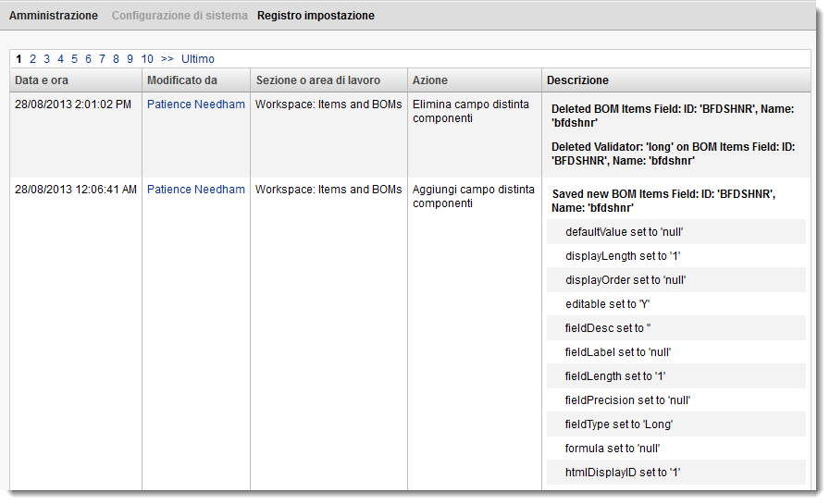
Task: Click the Modificato da column header
Action: (182, 80)
